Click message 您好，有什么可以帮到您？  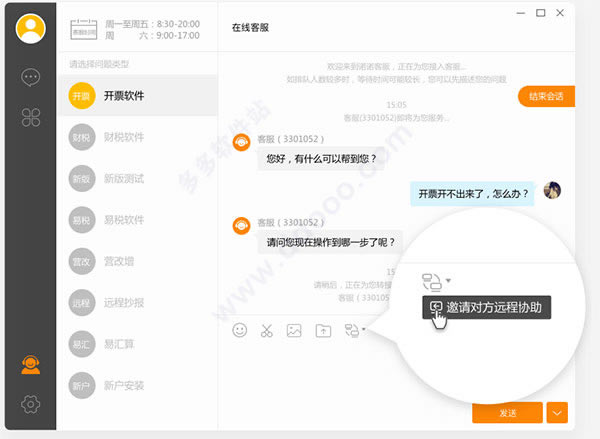[x=321, y=158]
